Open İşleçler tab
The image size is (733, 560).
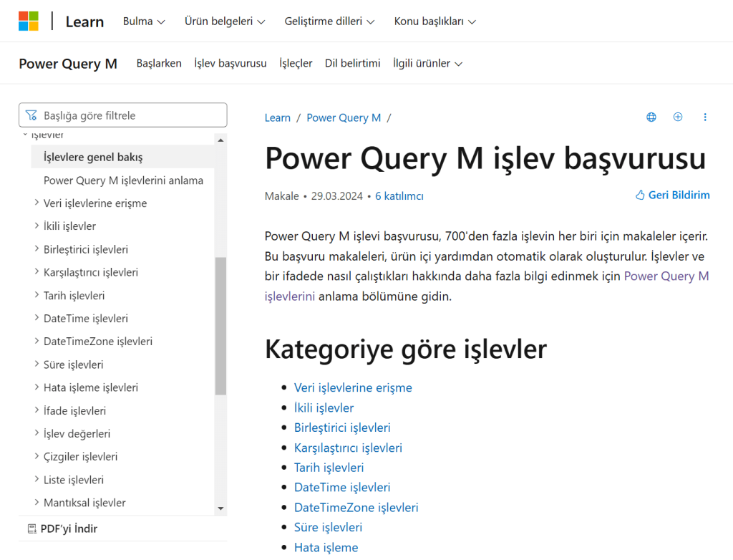coord(296,63)
